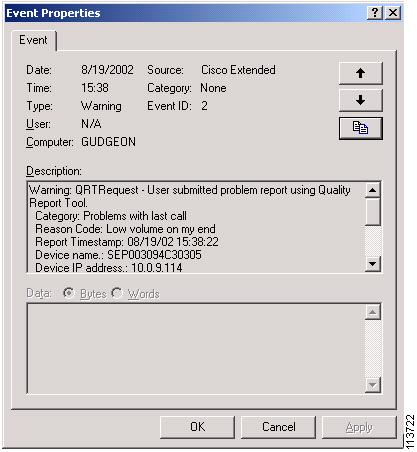Screen dimensions: 417x452
Task: Click the Description label
Action: [x=54, y=171]
